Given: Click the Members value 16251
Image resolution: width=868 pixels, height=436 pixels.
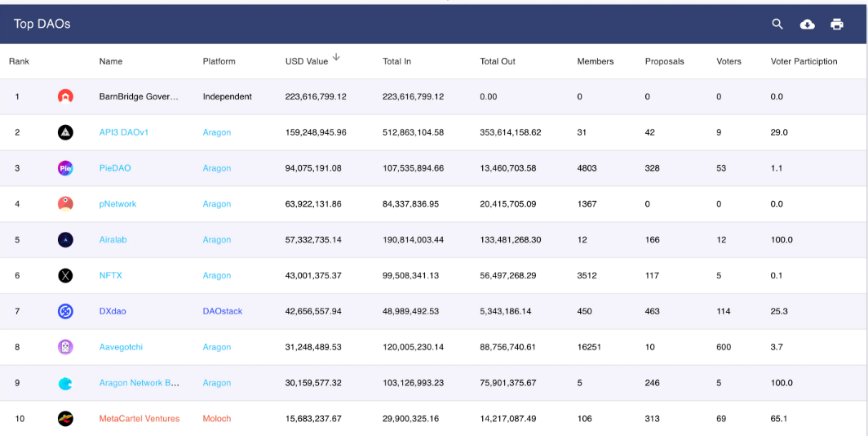Looking at the screenshot, I should pos(589,347).
